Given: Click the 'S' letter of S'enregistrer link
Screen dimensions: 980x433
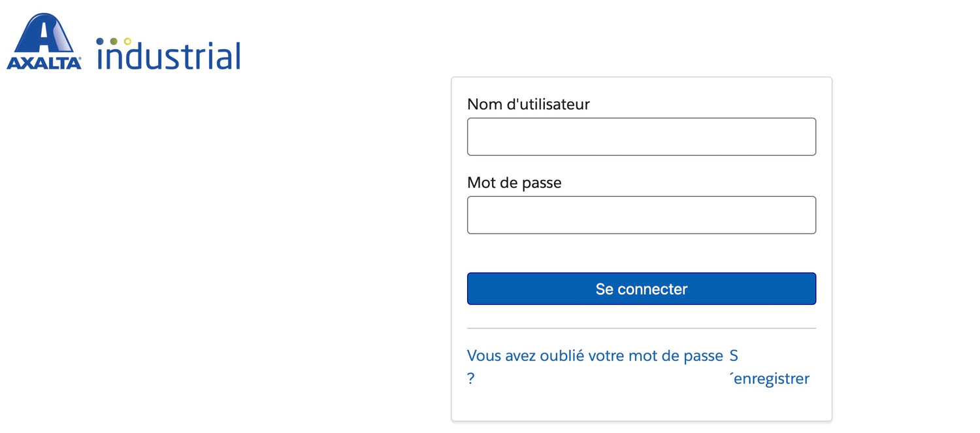Looking at the screenshot, I should click(734, 356).
